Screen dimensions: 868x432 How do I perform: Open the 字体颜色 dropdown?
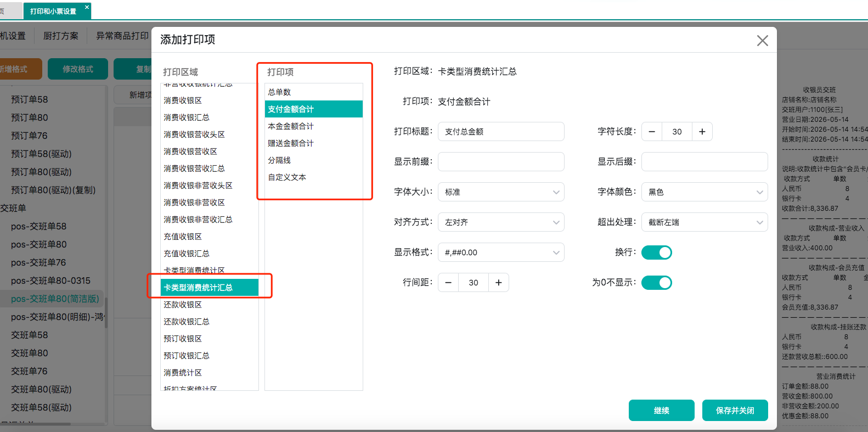[x=704, y=192]
